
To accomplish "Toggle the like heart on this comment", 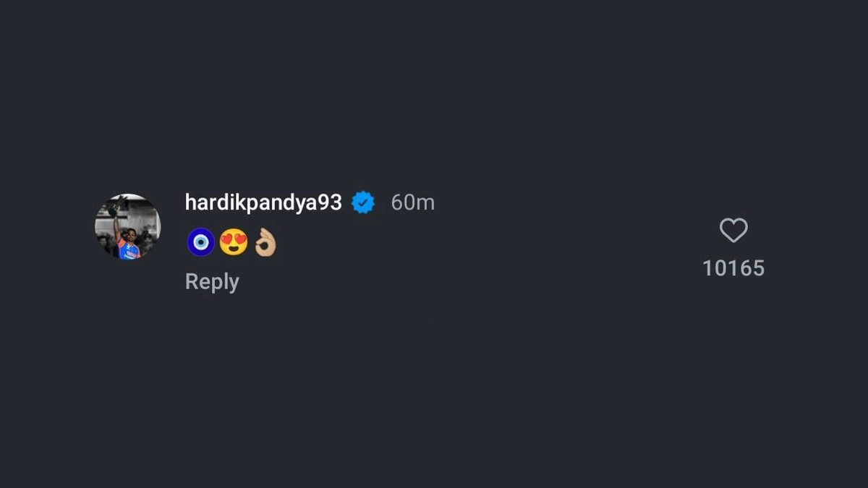I will coord(733,231).
